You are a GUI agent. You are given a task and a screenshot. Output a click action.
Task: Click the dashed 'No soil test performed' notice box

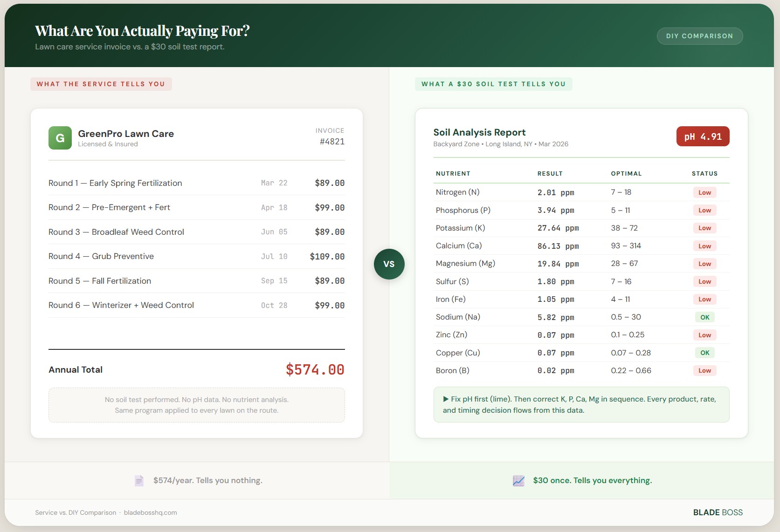click(x=196, y=405)
